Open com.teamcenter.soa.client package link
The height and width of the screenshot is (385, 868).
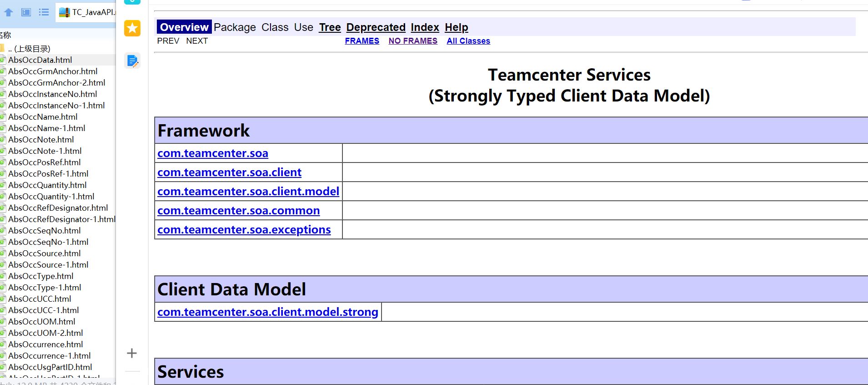pos(229,172)
